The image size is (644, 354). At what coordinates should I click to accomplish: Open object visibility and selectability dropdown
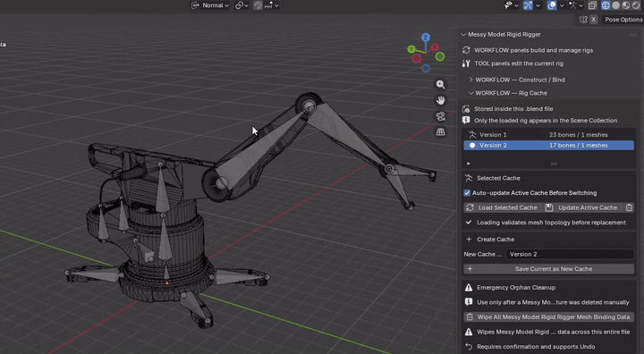click(511, 5)
